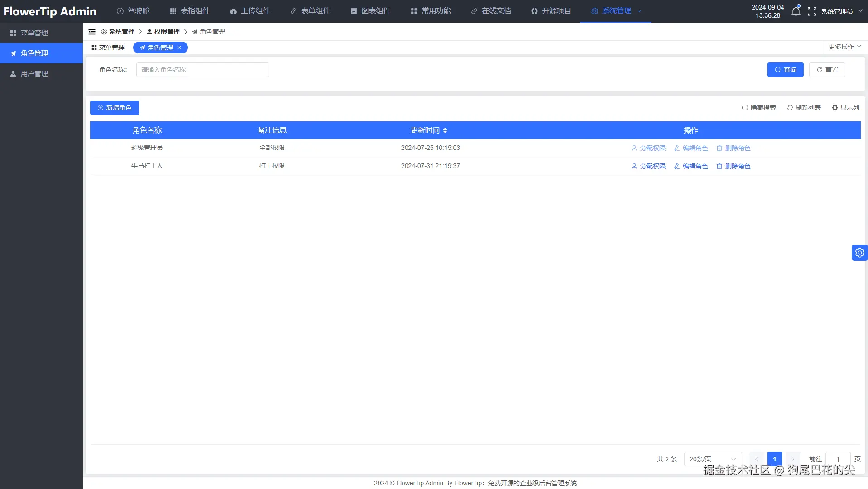The width and height of the screenshot is (868, 489).
Task: Edit the 超级管理员 role
Action: 691,148
